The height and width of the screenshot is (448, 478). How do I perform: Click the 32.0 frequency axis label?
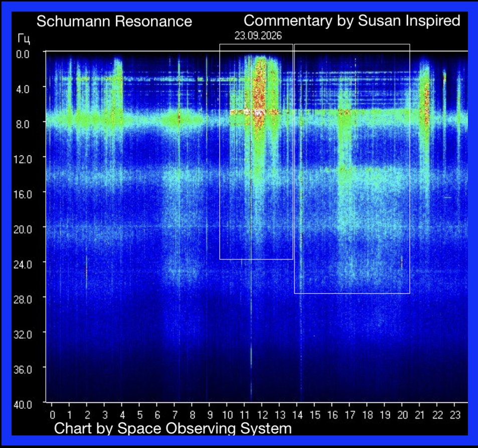click(x=23, y=335)
